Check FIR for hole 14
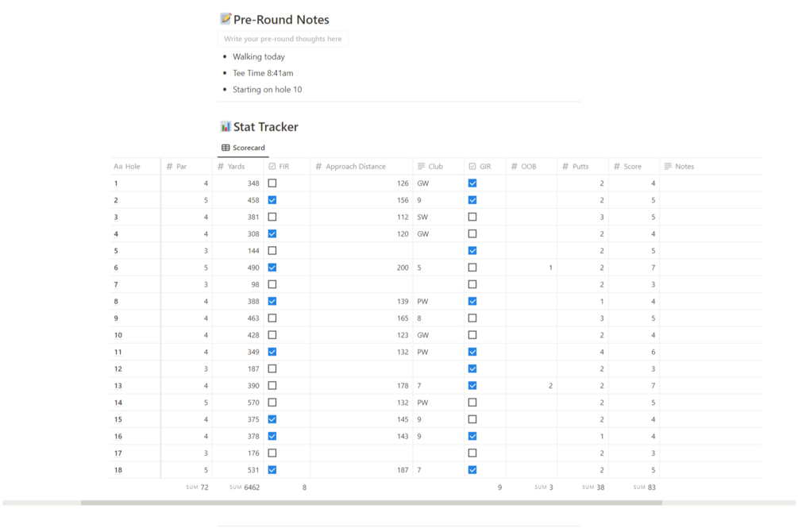This screenshot has height=532, width=798. (x=272, y=403)
